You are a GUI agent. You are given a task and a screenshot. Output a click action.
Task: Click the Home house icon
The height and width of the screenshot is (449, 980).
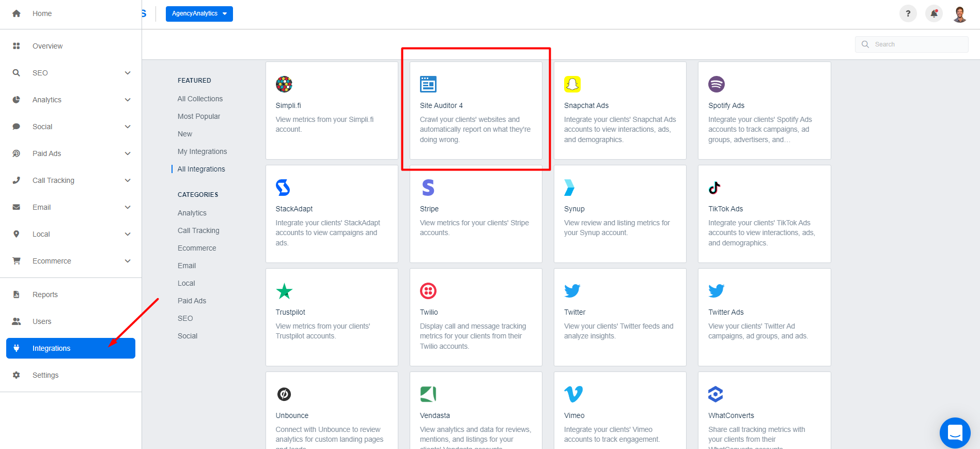coord(17,13)
